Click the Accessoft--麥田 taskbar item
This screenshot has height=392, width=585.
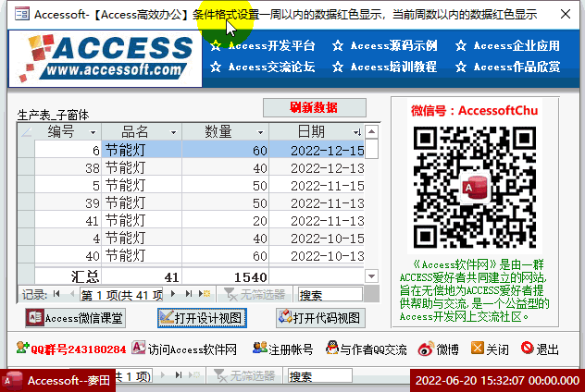56,381
